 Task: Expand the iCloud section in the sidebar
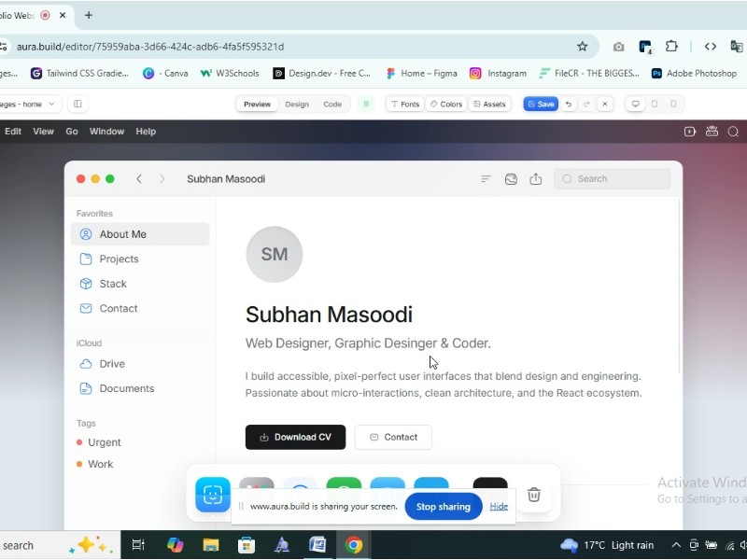89,343
